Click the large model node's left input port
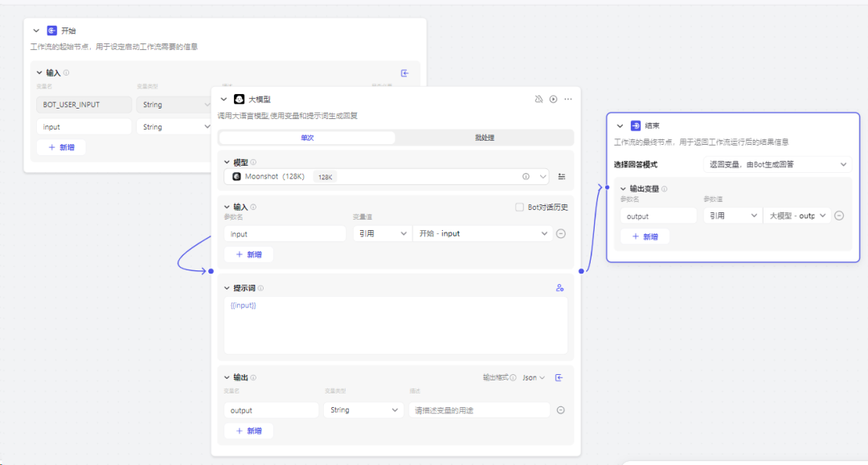868x465 pixels. (211, 271)
